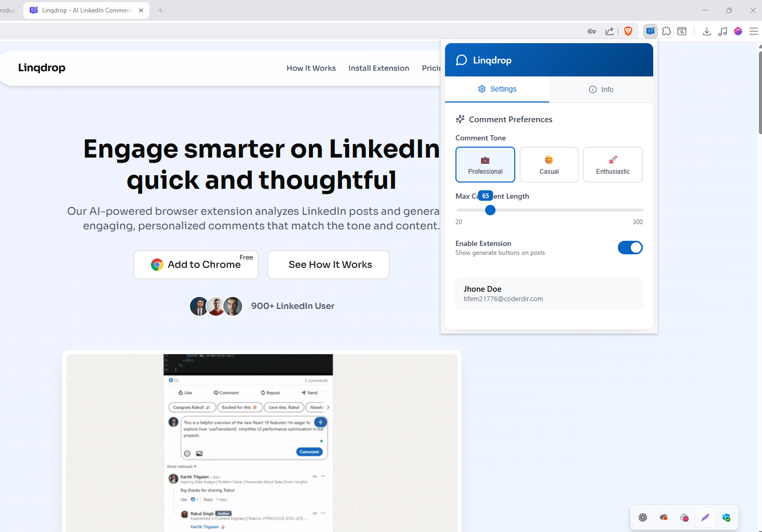Screen dimensions: 762x532
Task: Click the Add to Chrome button
Action: tap(196, 265)
